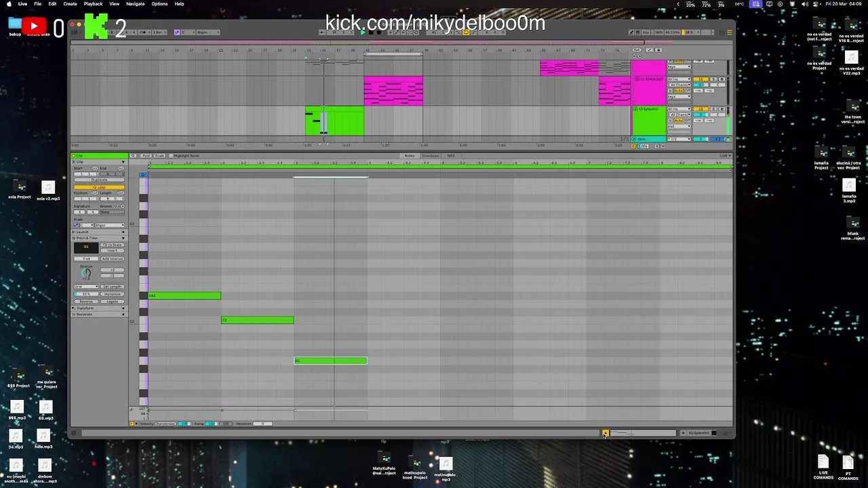Mute track 12 with its activator
The width and height of the screenshot is (868, 488).
pyautogui.click(x=701, y=109)
